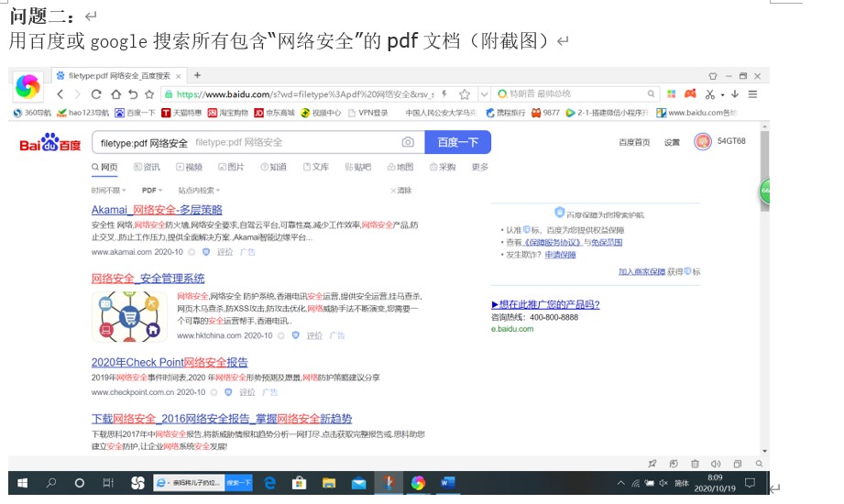
Task: Click the 想在此推广您的产品吗 link
Action: pos(545,305)
